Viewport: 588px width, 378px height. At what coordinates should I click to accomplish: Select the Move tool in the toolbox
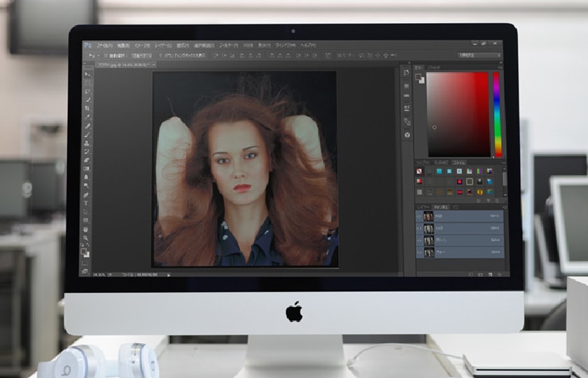[87, 74]
